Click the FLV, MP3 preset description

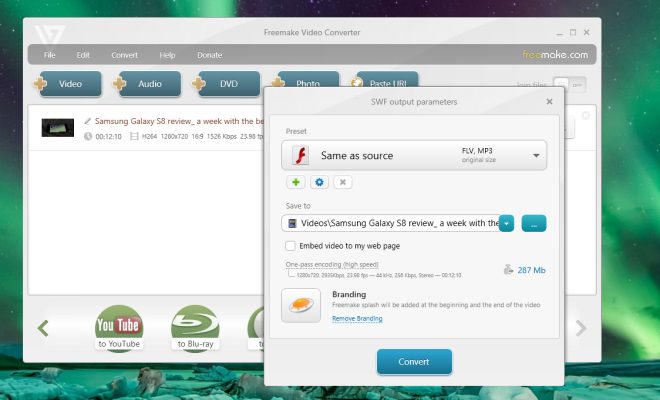pos(477,151)
